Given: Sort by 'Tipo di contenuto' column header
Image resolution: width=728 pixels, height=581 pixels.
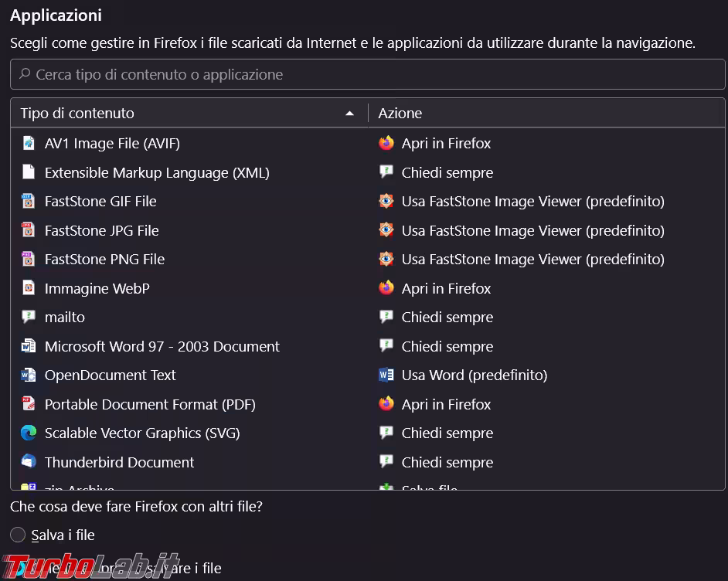Looking at the screenshot, I should point(77,113).
